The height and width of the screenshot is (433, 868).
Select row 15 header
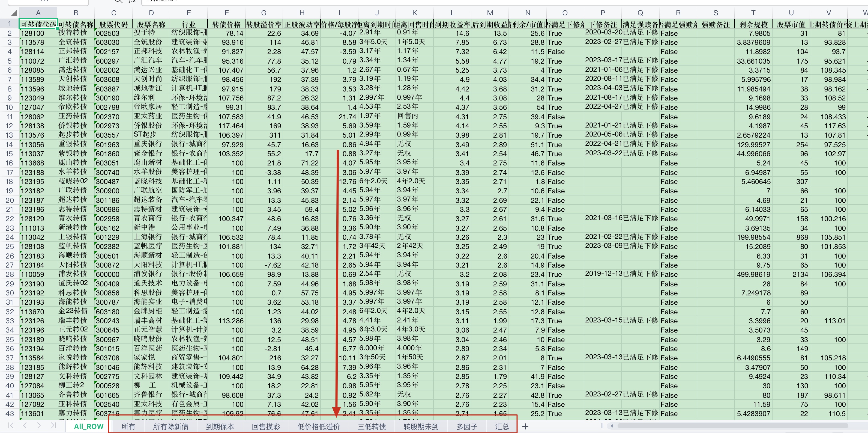[10, 154]
